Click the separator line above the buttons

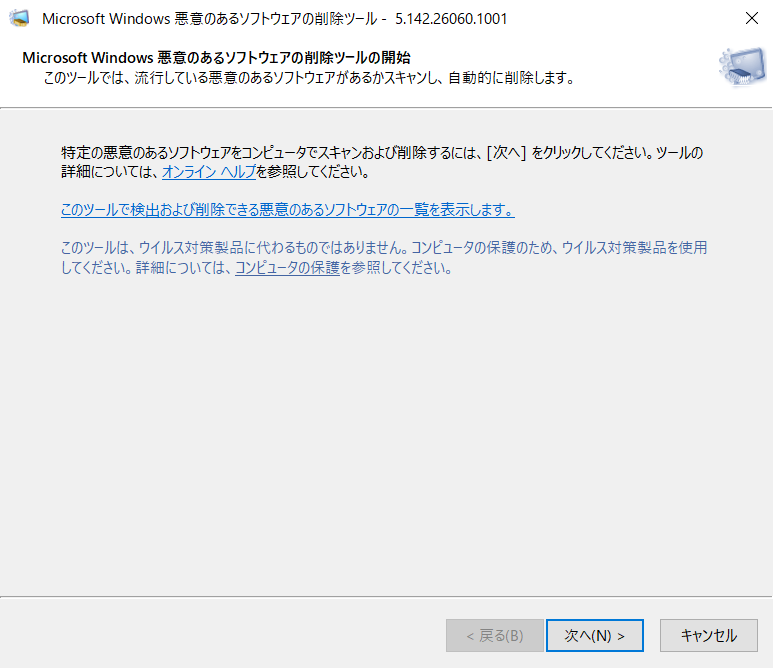[386, 597]
